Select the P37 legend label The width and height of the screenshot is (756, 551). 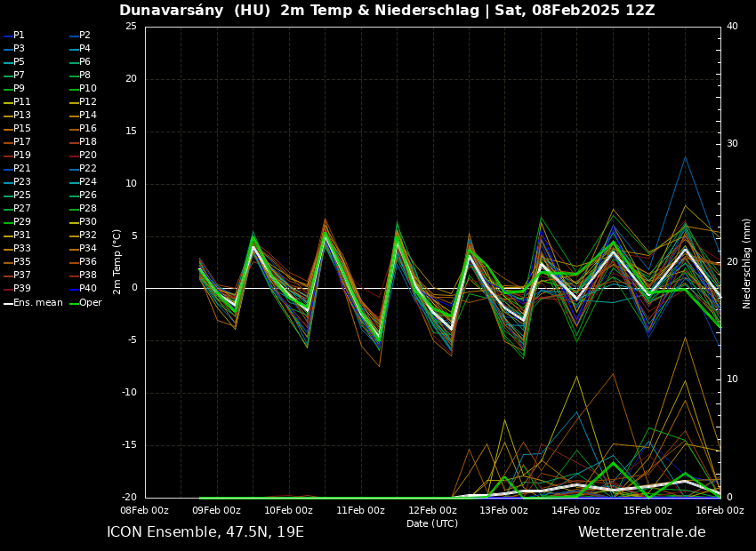21,275
